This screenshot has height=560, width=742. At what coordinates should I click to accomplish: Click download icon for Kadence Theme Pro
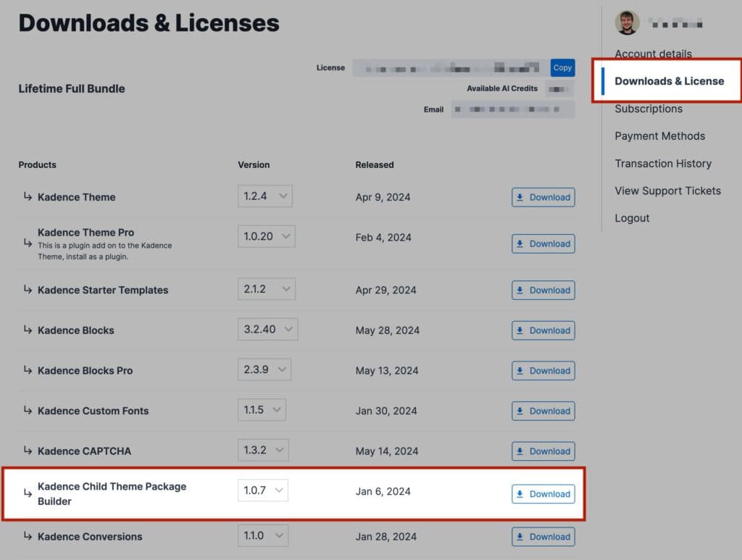[x=520, y=244]
